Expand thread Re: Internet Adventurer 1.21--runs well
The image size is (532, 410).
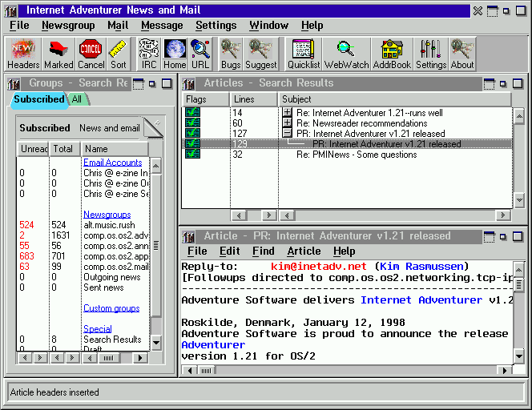[x=287, y=112]
